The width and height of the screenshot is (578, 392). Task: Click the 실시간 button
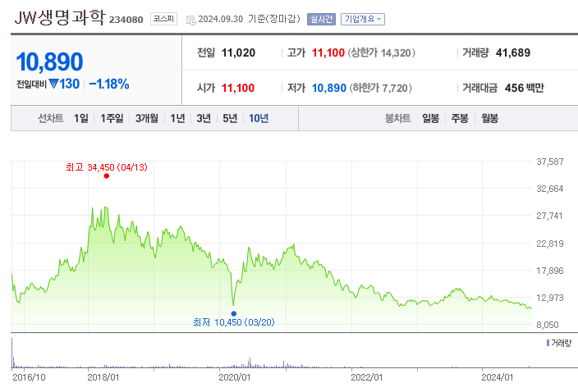point(322,19)
